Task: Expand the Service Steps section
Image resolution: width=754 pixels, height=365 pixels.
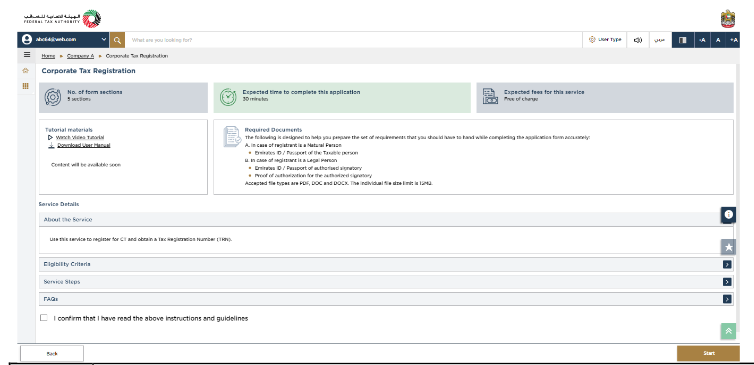Action: (386, 282)
